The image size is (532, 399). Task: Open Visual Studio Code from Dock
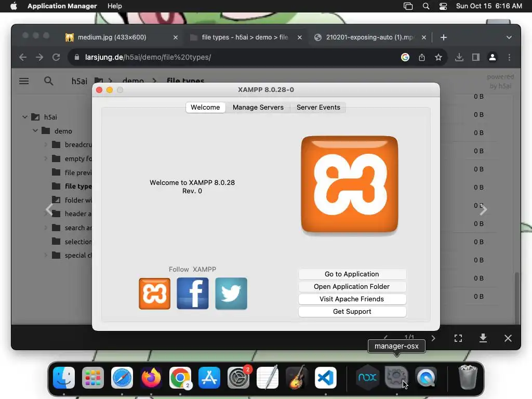click(326, 378)
